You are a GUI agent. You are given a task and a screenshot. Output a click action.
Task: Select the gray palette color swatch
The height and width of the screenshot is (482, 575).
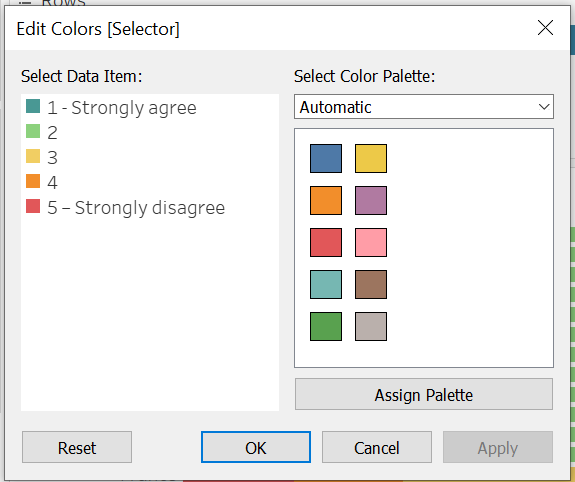(x=371, y=326)
